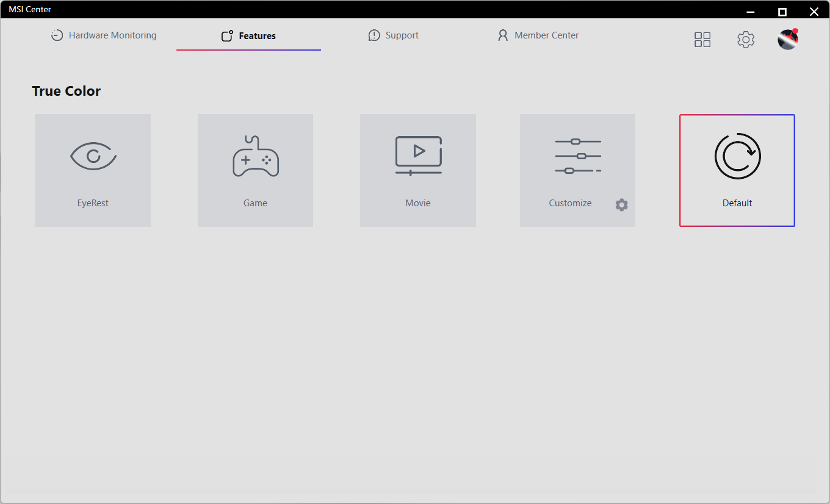Click the "MSI Center" window title
Image resolution: width=830 pixels, height=504 pixels.
pyautogui.click(x=30, y=9)
